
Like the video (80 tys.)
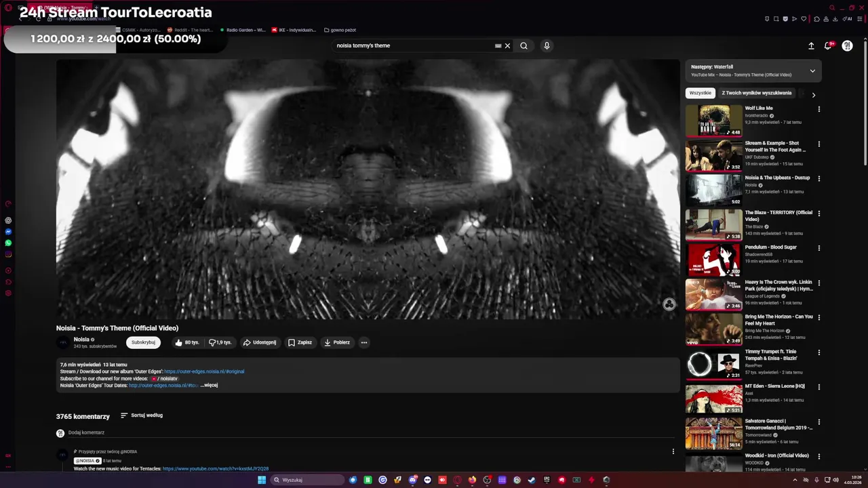tap(187, 342)
